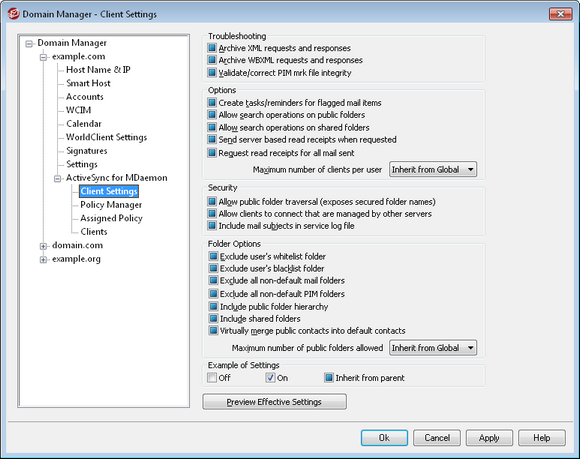
Task: Expand the domain.com tree node
Action: click(x=43, y=246)
